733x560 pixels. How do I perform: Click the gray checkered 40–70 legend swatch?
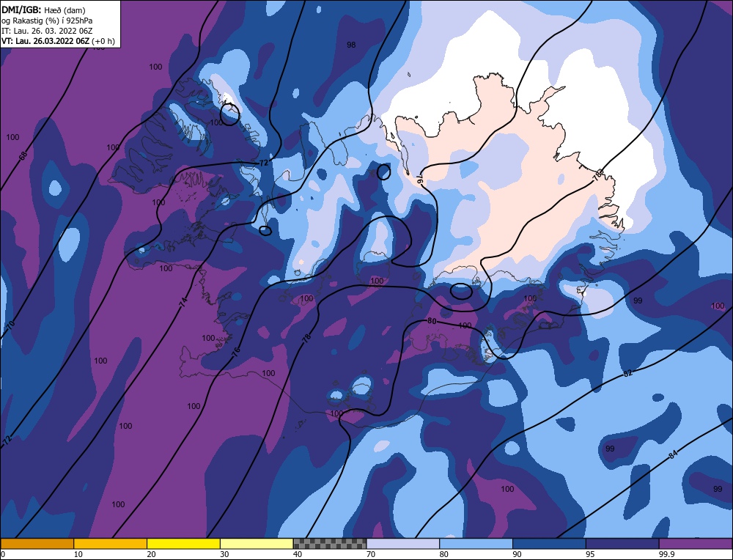[330, 544]
